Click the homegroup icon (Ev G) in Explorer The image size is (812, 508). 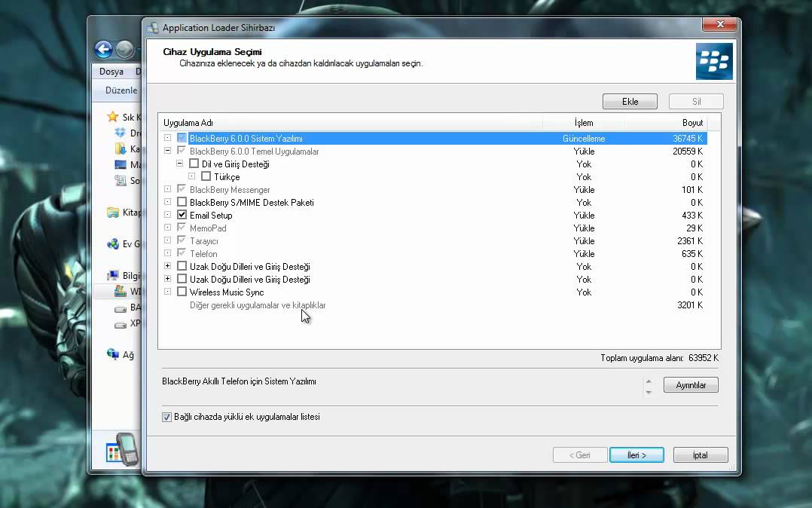point(112,243)
